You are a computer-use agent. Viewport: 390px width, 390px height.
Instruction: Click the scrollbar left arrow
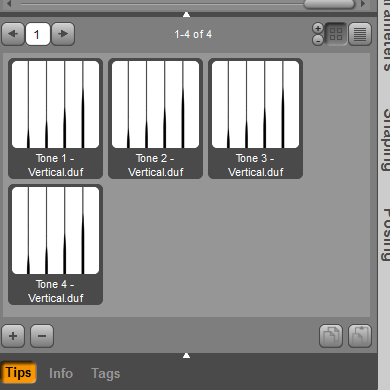pos(9,4)
